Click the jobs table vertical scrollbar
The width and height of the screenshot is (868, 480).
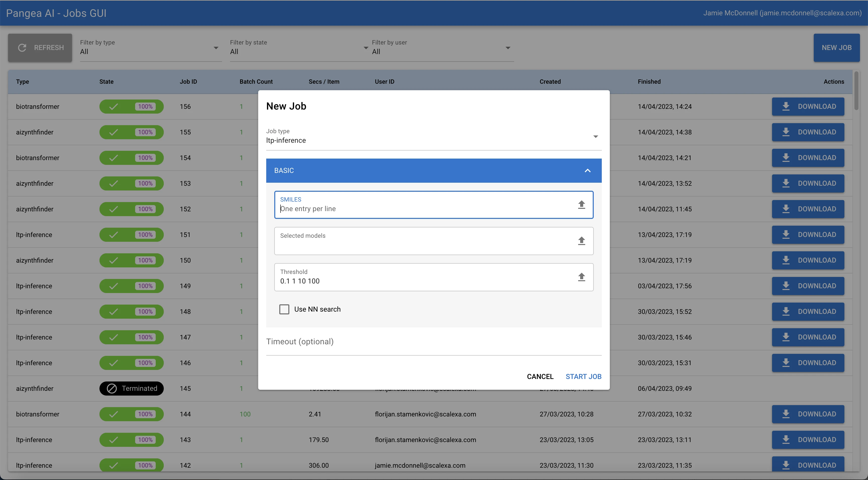856,91
